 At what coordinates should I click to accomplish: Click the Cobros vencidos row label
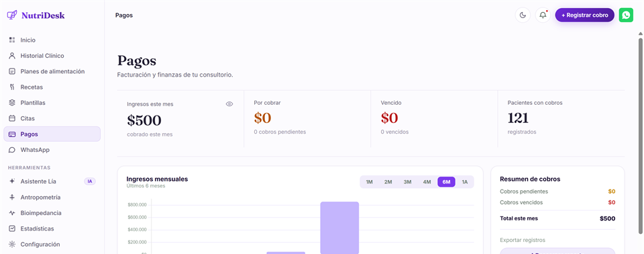521,202
